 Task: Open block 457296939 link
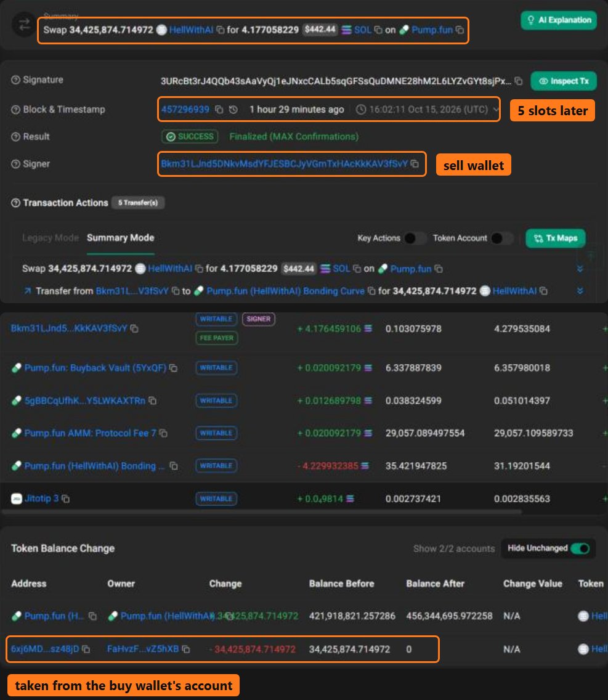(185, 110)
